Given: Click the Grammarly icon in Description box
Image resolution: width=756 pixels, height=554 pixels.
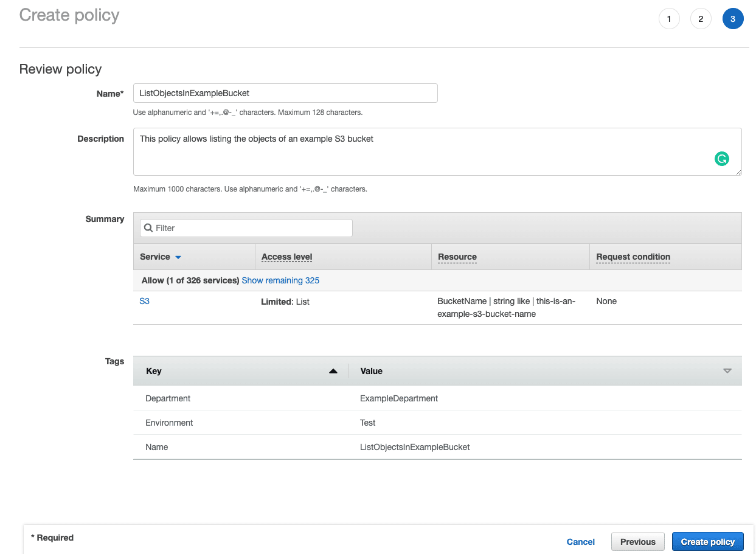Looking at the screenshot, I should (721, 158).
